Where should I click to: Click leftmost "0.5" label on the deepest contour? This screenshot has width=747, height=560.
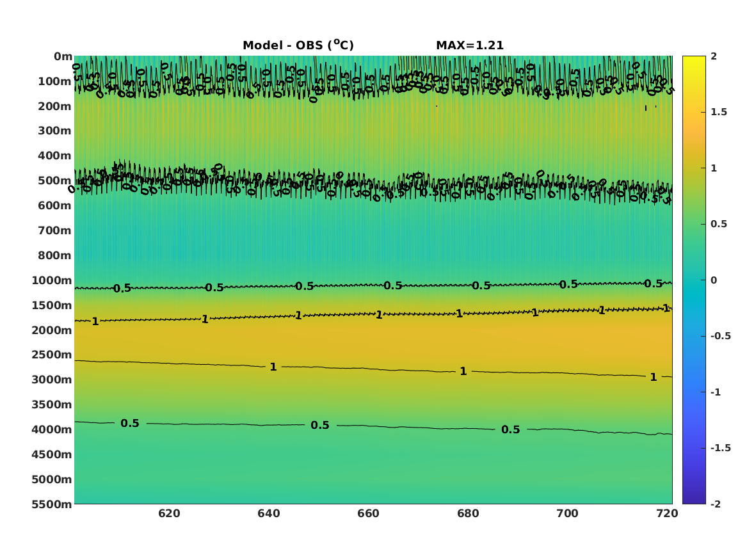(129, 423)
